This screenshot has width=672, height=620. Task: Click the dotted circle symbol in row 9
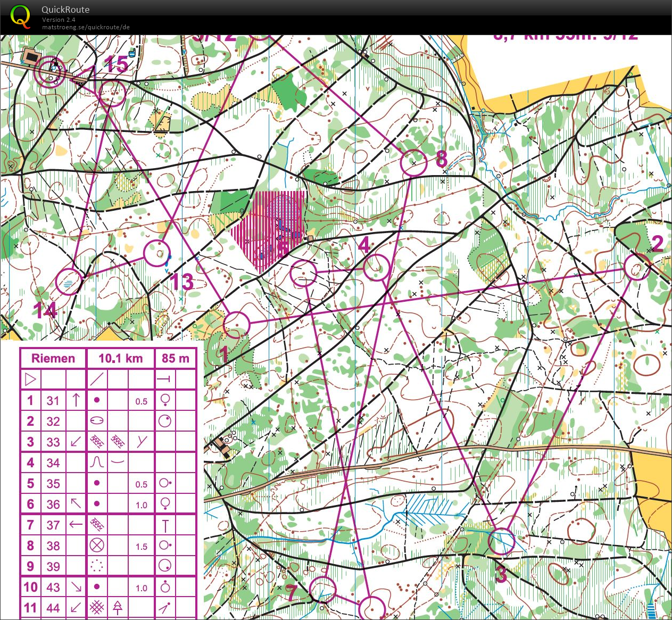(x=97, y=566)
